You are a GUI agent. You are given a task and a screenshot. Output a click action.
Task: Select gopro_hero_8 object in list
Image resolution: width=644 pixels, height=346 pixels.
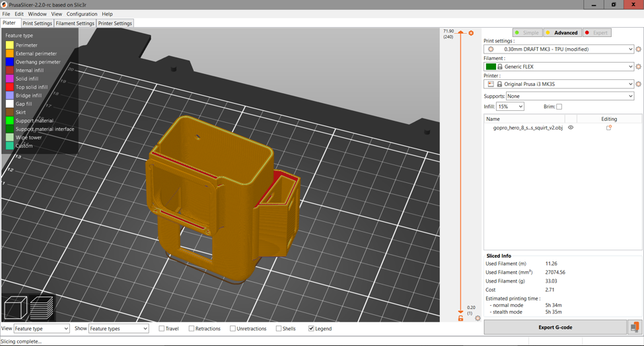tap(528, 127)
